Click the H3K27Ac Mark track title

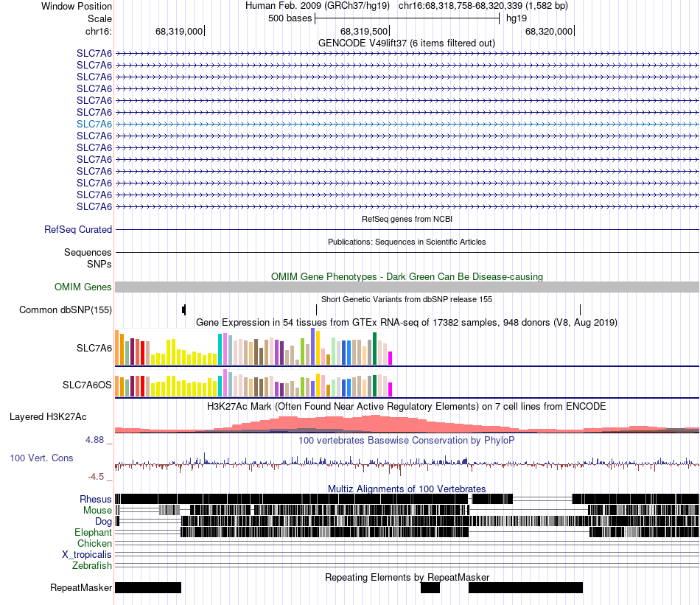pyautogui.click(x=406, y=407)
